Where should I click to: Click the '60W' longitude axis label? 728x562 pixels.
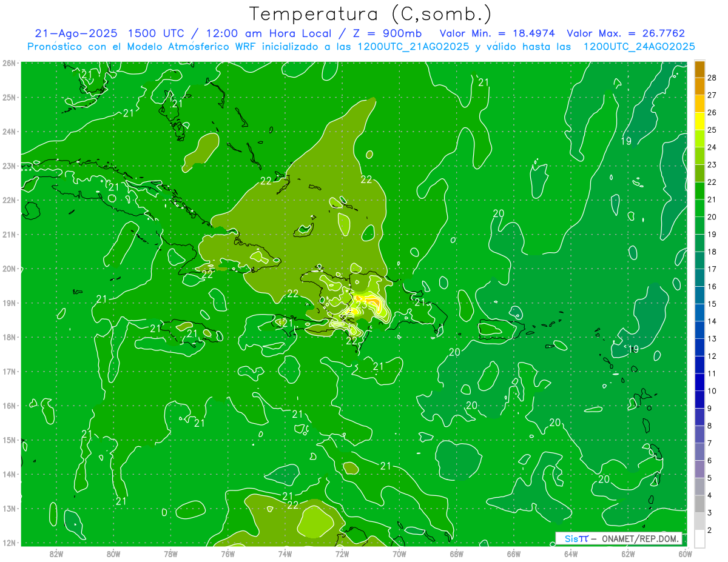point(685,554)
